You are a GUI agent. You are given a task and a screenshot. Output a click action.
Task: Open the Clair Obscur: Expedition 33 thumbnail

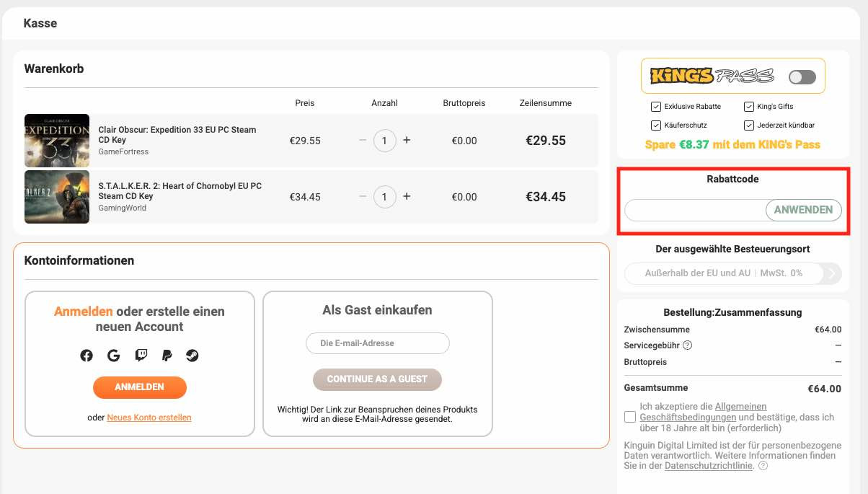pos(57,141)
